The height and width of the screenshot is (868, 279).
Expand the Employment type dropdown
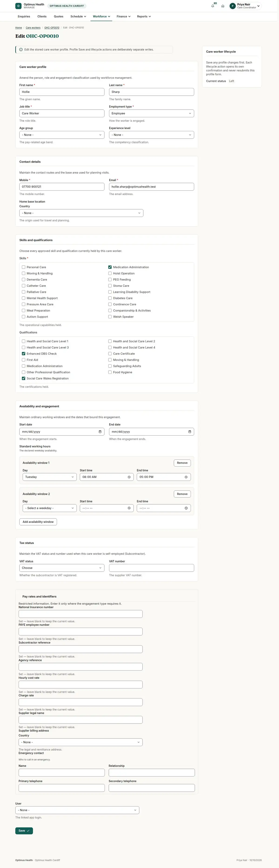coord(152,114)
